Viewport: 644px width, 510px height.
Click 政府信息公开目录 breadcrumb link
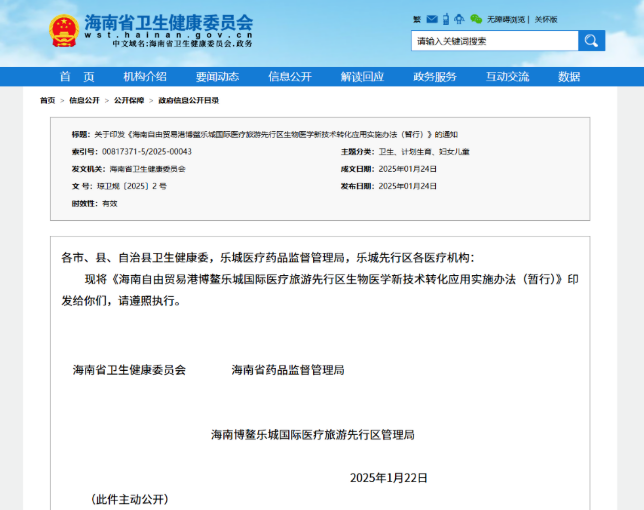(x=188, y=100)
